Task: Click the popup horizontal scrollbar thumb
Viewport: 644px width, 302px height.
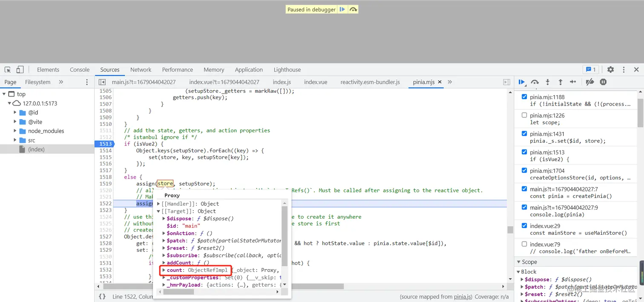Action: click(x=178, y=292)
